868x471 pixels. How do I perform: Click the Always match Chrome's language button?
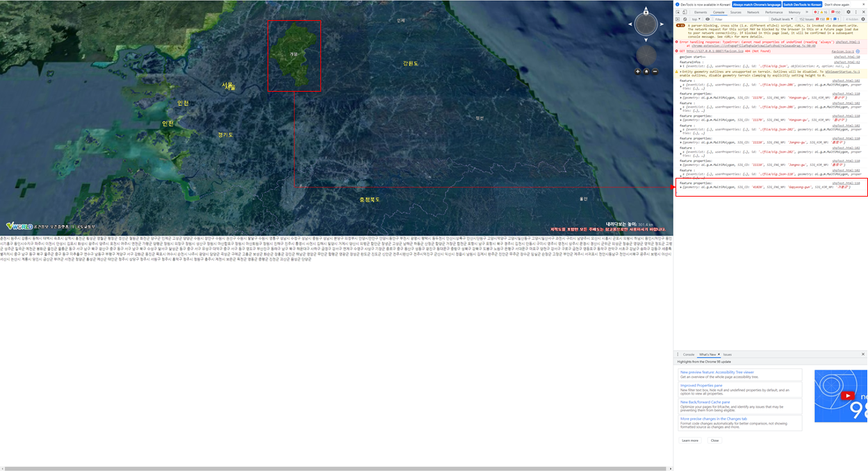(x=757, y=4)
